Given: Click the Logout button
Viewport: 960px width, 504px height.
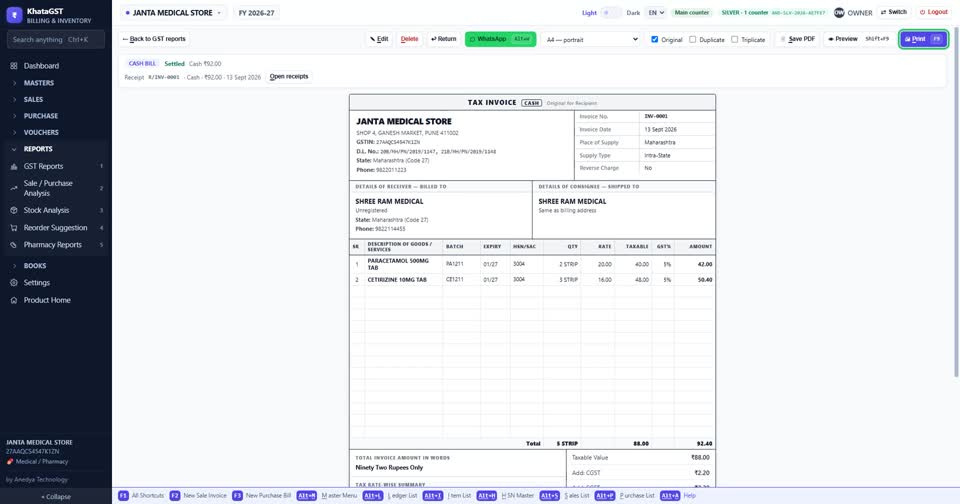Looking at the screenshot, I should (934, 12).
